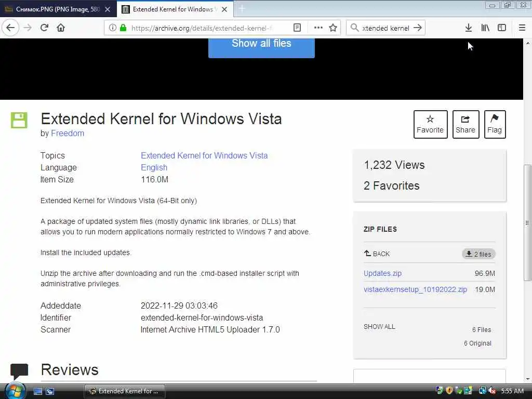
Task: Open the Library bookmarks menu
Action: point(485,28)
